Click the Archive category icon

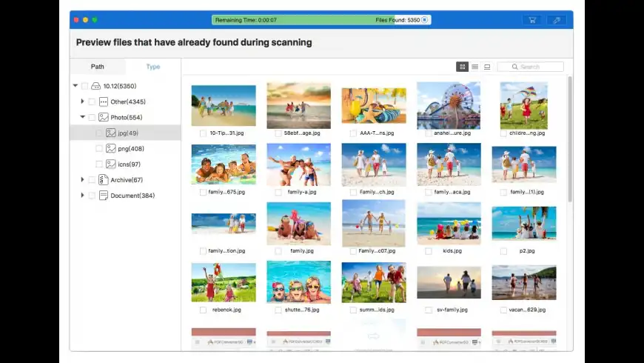[x=104, y=180]
